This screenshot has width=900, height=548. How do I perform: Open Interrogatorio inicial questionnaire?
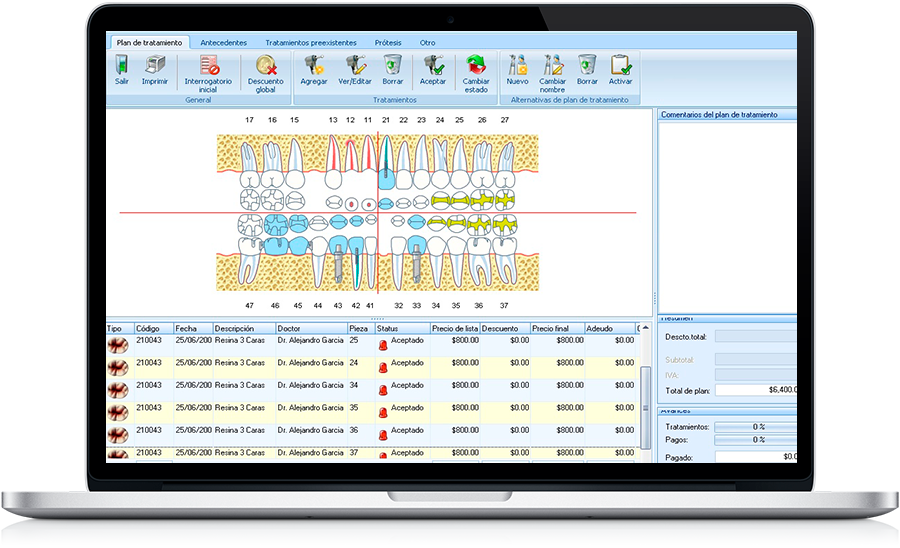(x=208, y=73)
